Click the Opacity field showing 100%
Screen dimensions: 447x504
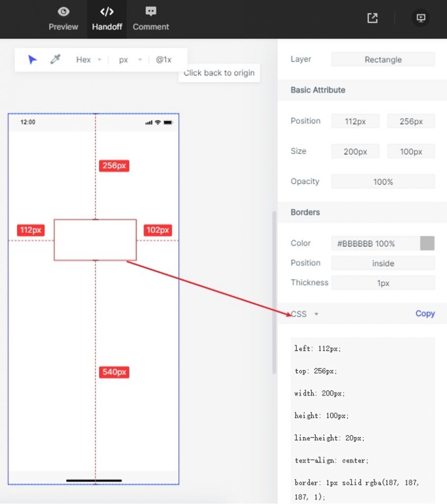click(x=383, y=181)
